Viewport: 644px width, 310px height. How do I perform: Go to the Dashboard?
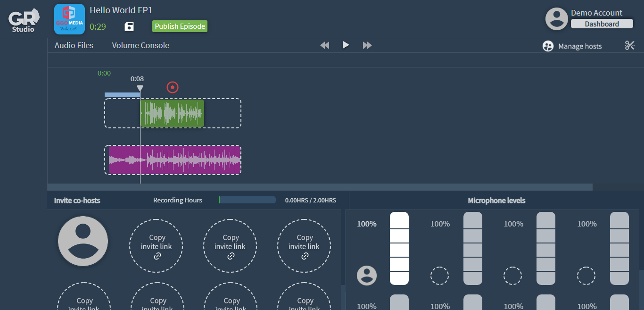pyautogui.click(x=602, y=24)
